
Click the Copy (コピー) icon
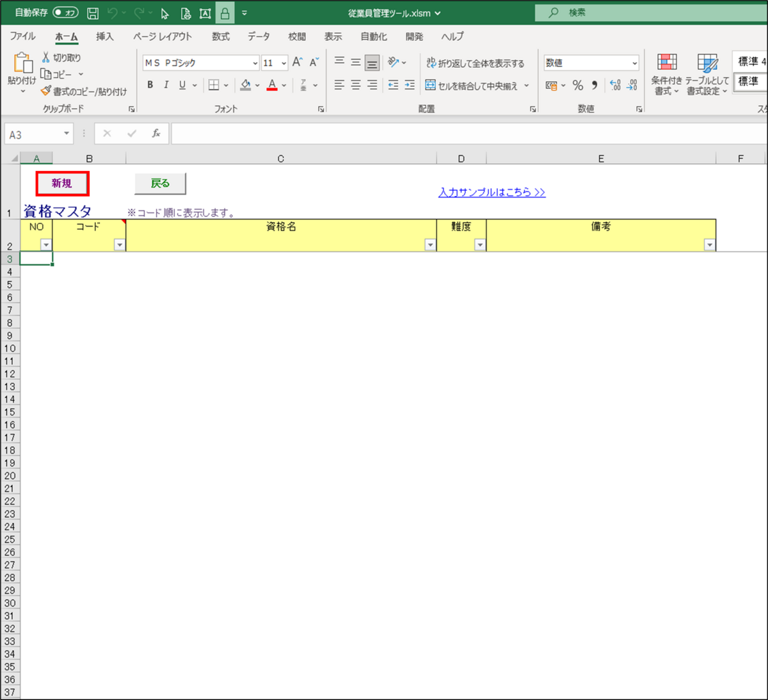[x=45, y=74]
